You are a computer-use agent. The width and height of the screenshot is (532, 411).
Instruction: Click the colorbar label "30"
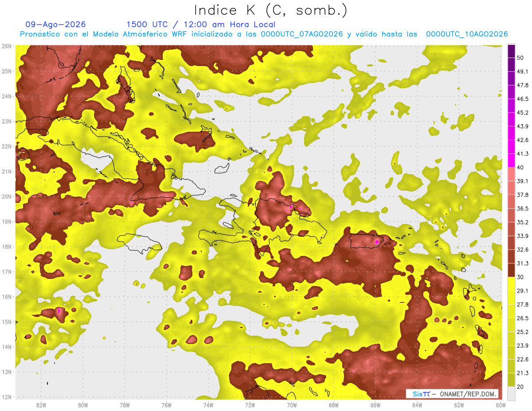pyautogui.click(x=520, y=277)
